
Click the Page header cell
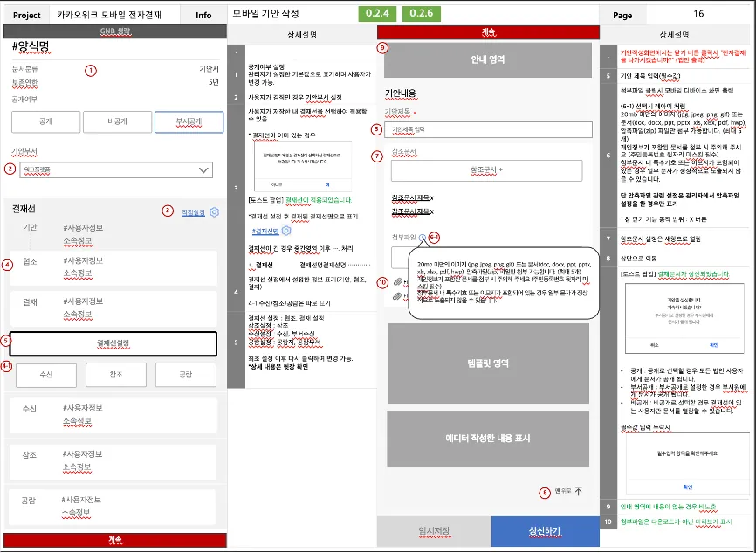tap(622, 15)
